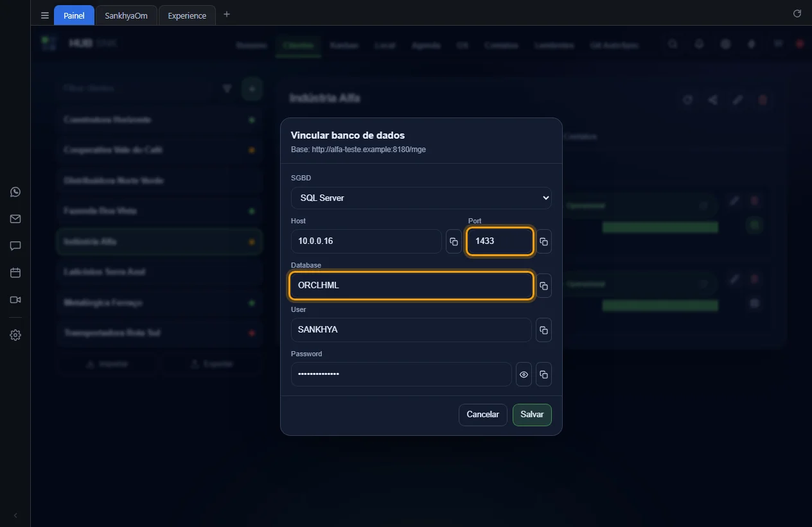Click the green plus button above the client list
The height and width of the screenshot is (527, 812).
point(252,89)
